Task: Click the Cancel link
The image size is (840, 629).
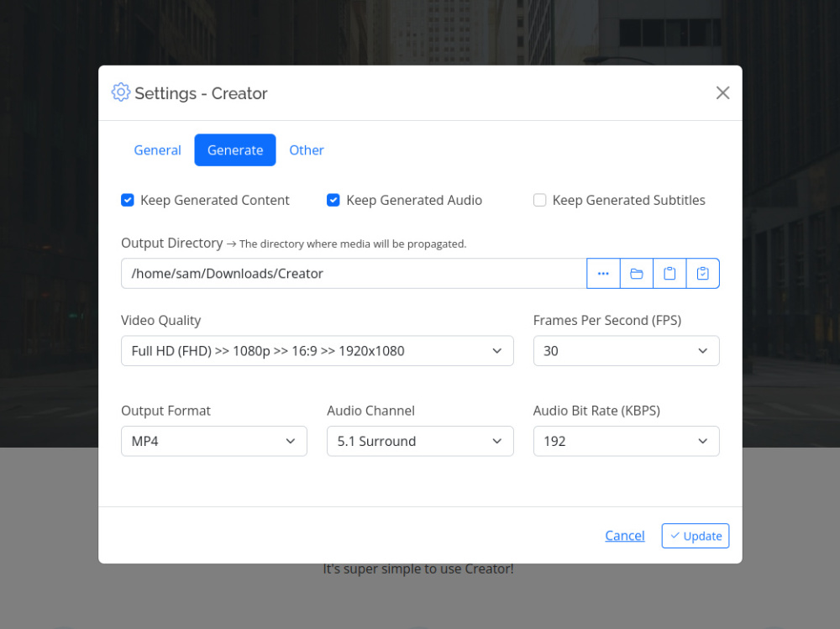Action: click(x=625, y=536)
